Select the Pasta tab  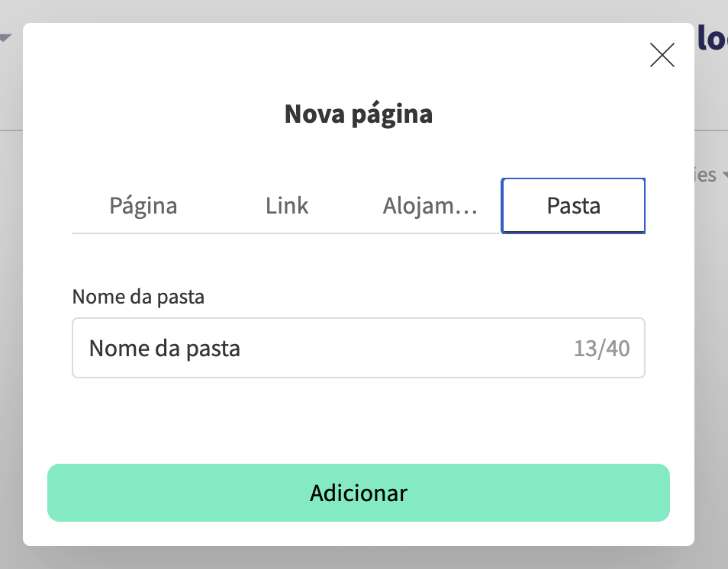(x=572, y=205)
